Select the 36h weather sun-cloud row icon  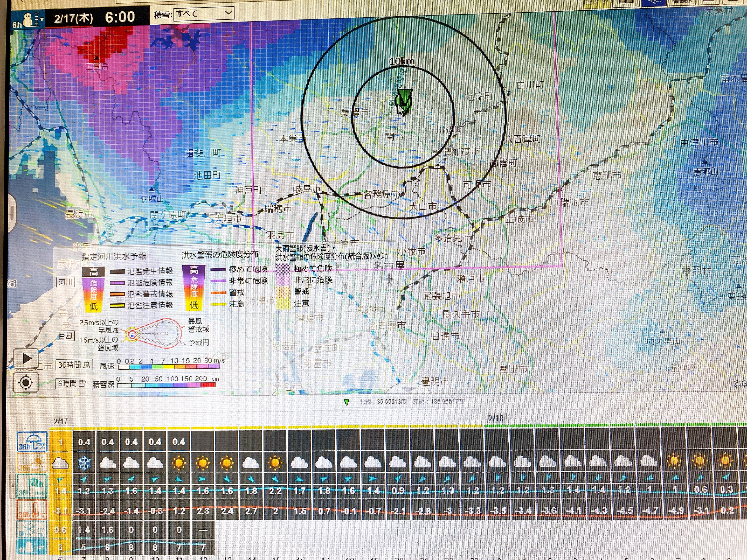coord(32,463)
